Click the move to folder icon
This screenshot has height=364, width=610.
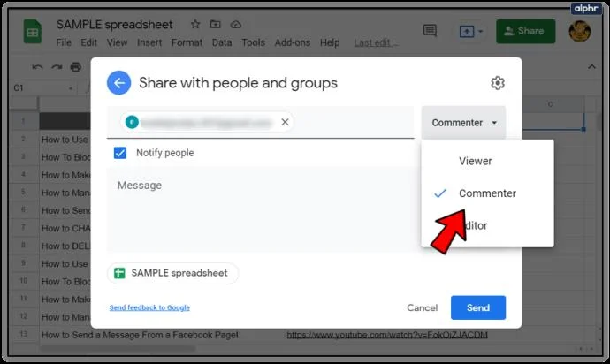click(x=215, y=25)
